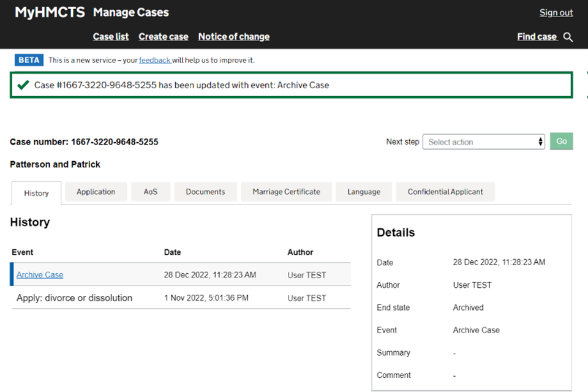The height and width of the screenshot is (392, 588).
Task: Open Create case page
Action: pyautogui.click(x=164, y=37)
